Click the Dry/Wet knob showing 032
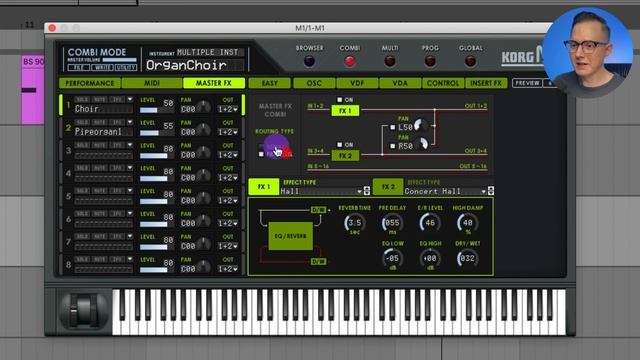 point(467,258)
